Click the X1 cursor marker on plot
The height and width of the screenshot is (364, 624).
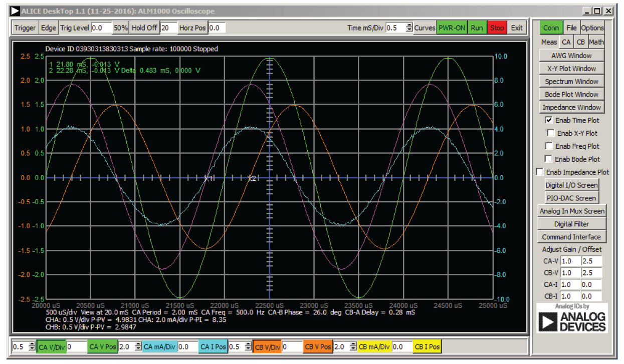207,178
